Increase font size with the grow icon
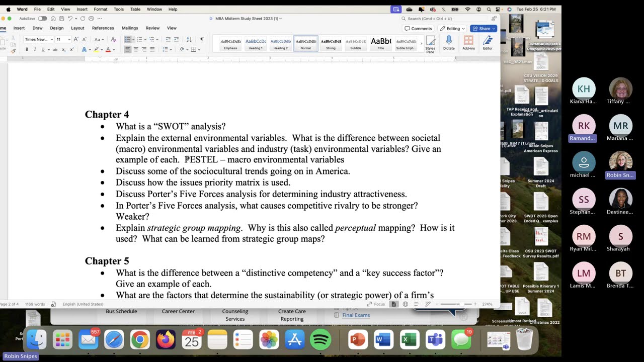This screenshot has height=362, width=644. pyautogui.click(x=76, y=39)
